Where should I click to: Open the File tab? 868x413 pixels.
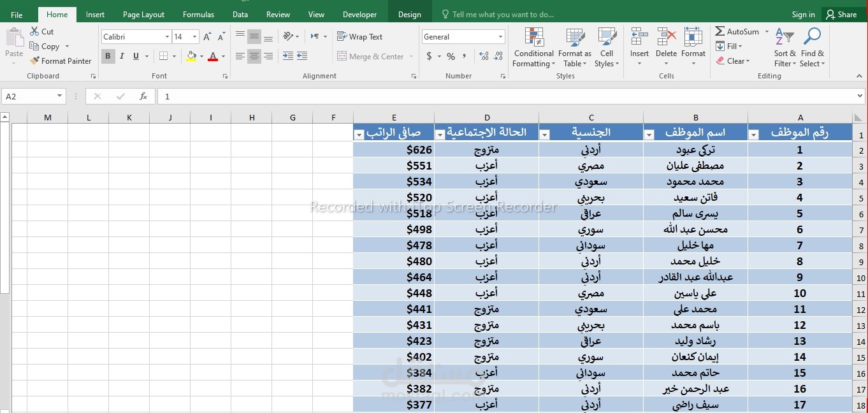[x=17, y=15]
